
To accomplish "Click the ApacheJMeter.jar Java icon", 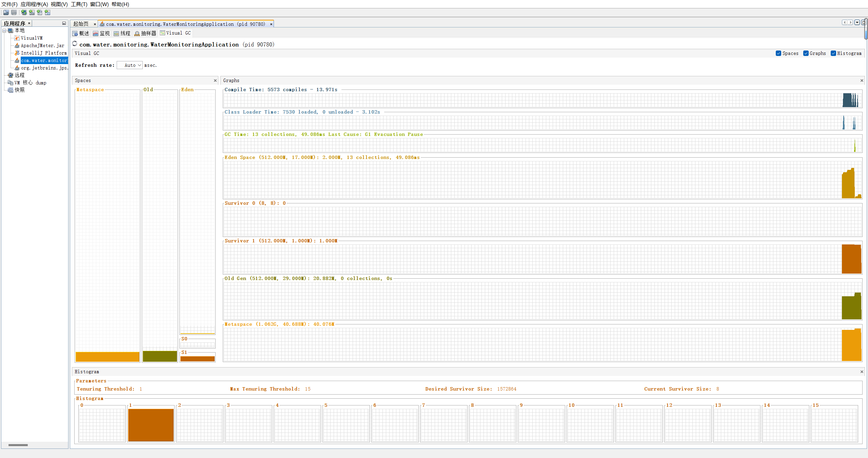I will click(17, 45).
